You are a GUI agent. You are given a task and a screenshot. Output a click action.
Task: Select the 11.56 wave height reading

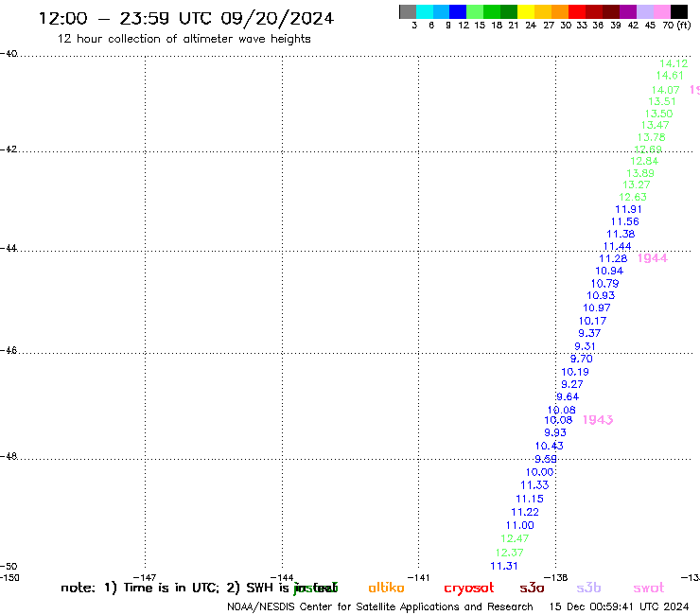click(625, 221)
